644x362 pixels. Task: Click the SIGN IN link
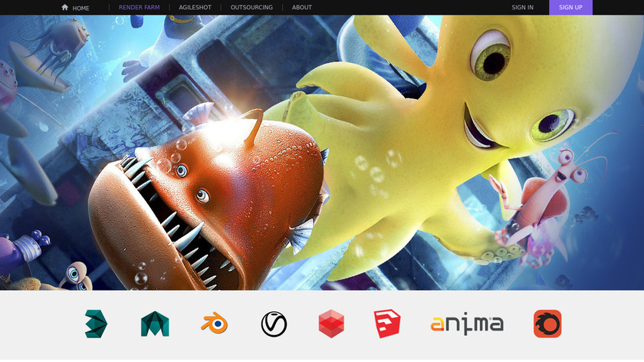click(x=522, y=8)
